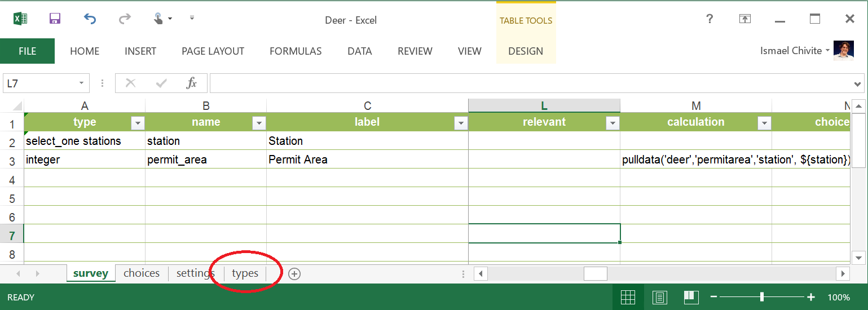This screenshot has width=868, height=310.
Task: Open the Table Tools DESIGN tab
Action: 526,51
